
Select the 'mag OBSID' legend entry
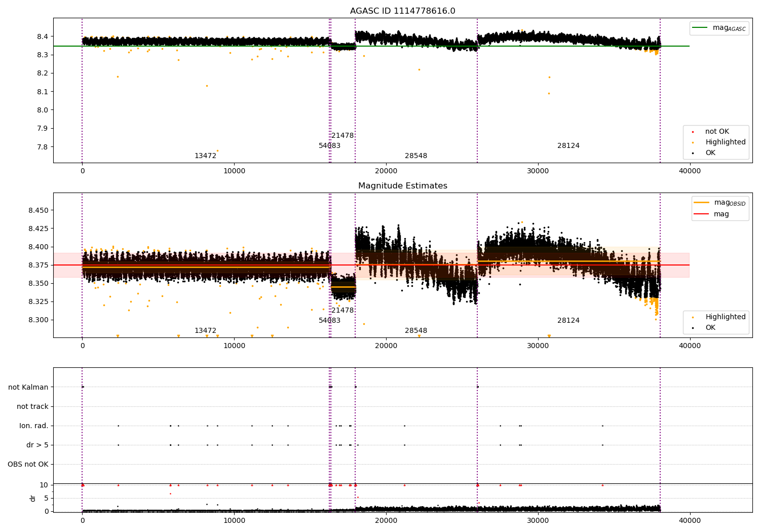pyautogui.click(x=720, y=203)
